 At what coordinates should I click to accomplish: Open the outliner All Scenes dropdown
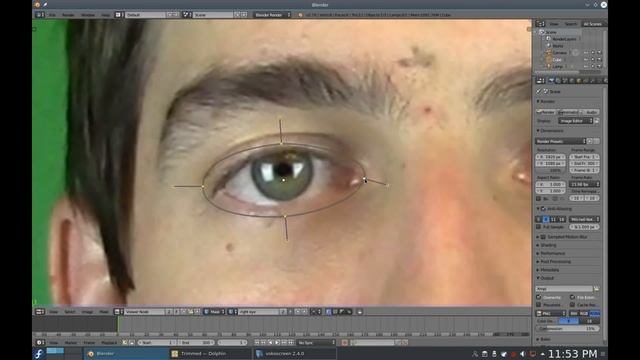[x=593, y=24]
